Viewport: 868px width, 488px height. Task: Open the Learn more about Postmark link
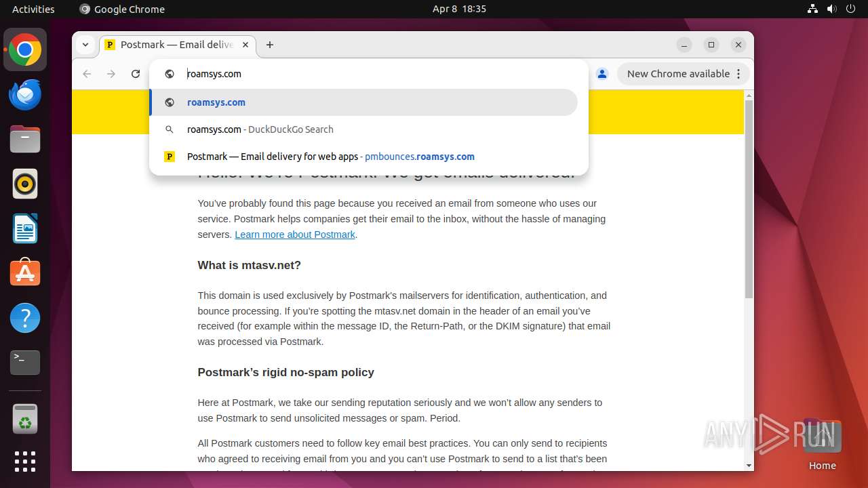[295, 235]
